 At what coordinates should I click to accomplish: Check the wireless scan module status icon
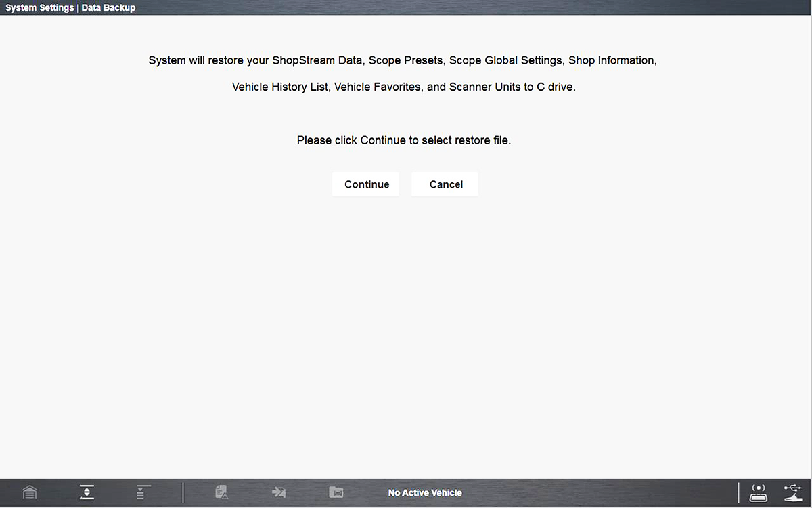click(x=759, y=492)
